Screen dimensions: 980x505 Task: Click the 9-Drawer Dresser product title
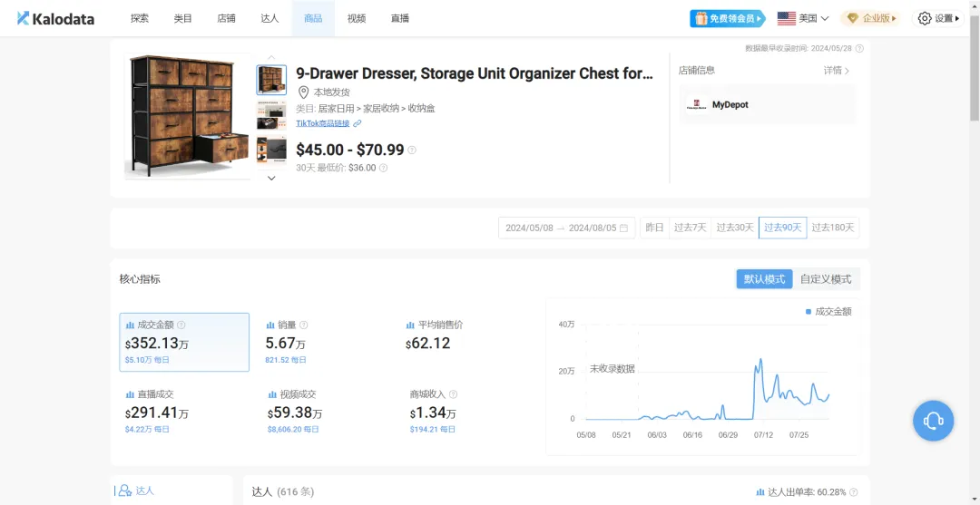475,73
